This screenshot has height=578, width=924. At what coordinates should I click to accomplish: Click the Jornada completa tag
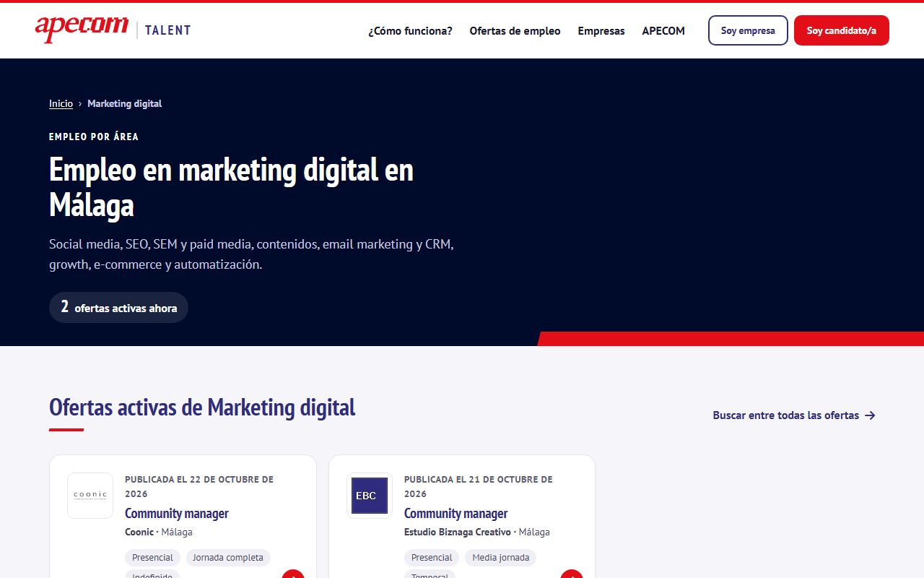(x=228, y=558)
